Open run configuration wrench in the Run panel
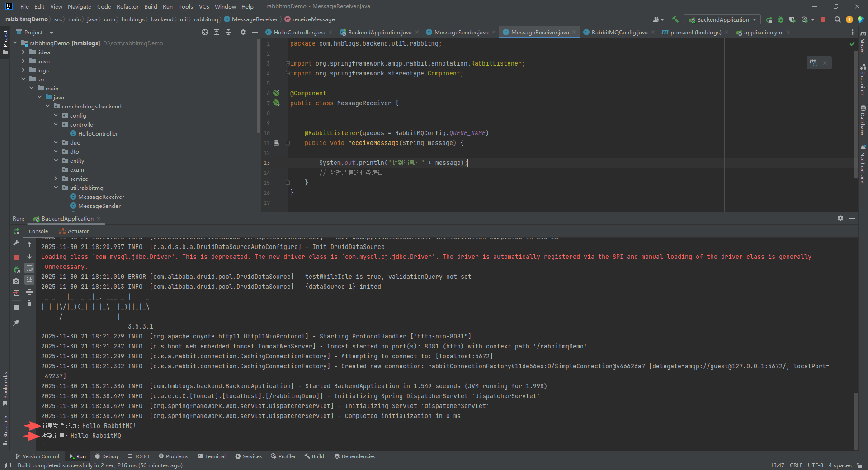The image size is (868, 470). [16, 243]
